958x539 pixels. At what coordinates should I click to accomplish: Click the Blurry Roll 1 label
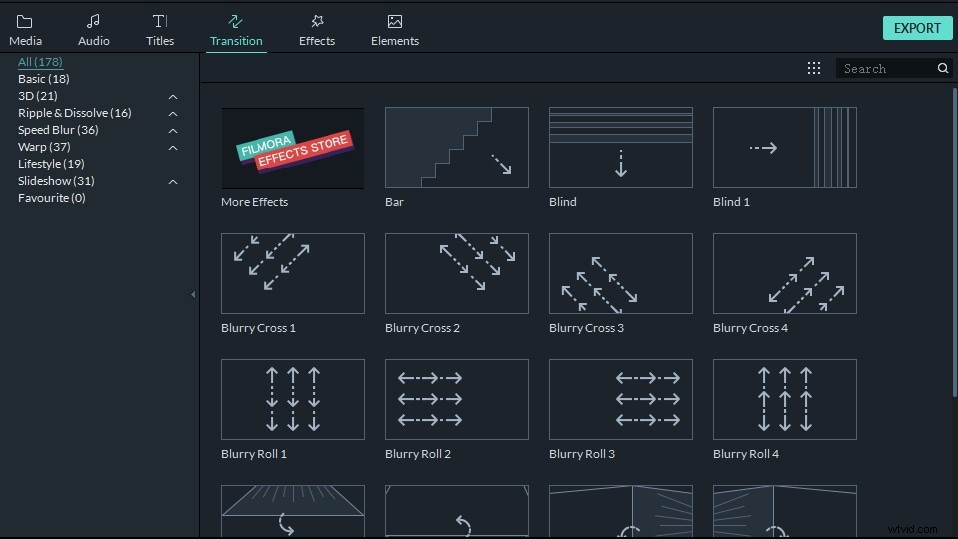tap(254, 454)
